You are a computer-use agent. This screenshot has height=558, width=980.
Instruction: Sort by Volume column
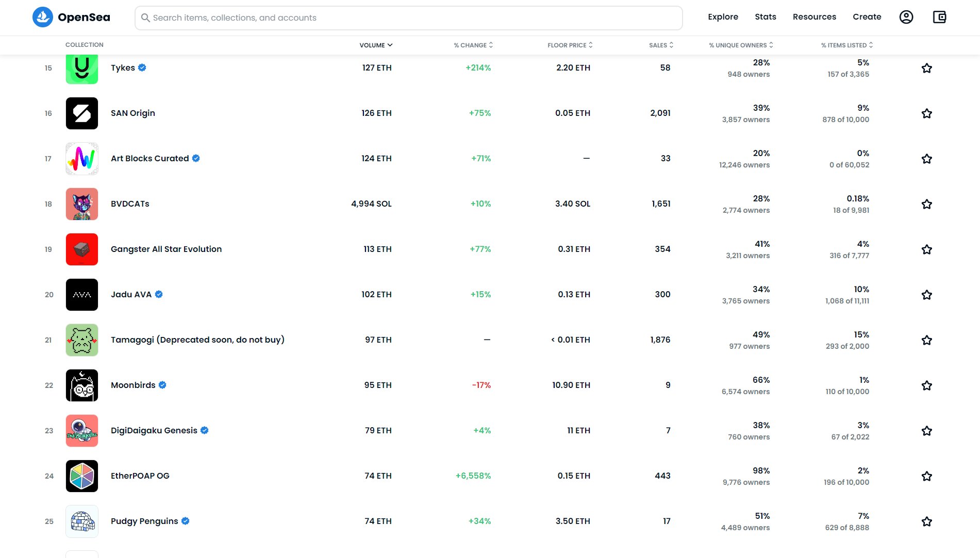click(x=376, y=45)
